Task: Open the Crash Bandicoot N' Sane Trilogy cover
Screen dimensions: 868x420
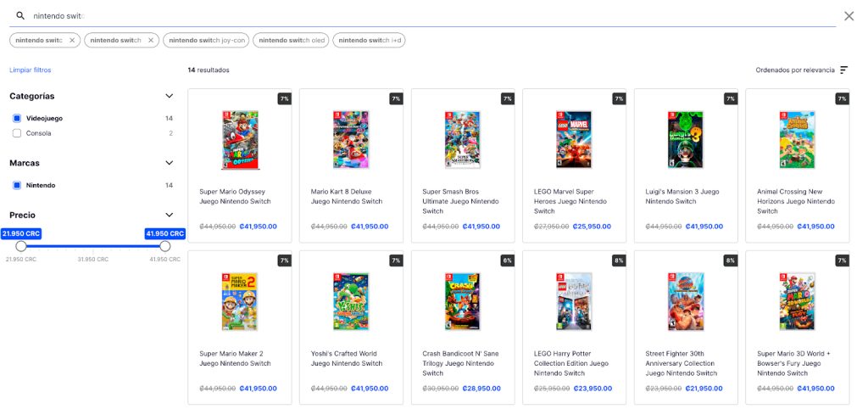Action: tap(463, 301)
